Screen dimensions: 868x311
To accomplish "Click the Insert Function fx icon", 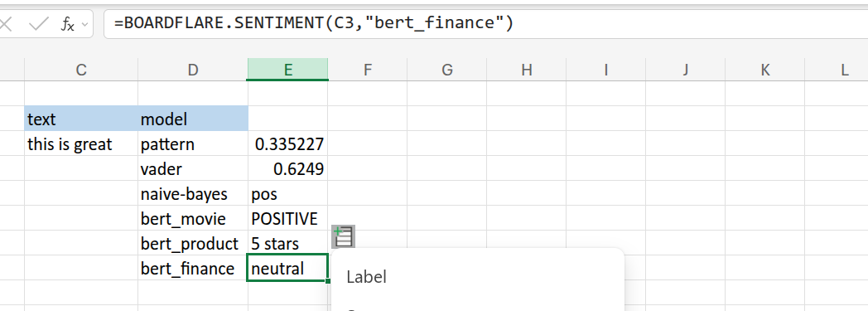I will (x=67, y=24).
